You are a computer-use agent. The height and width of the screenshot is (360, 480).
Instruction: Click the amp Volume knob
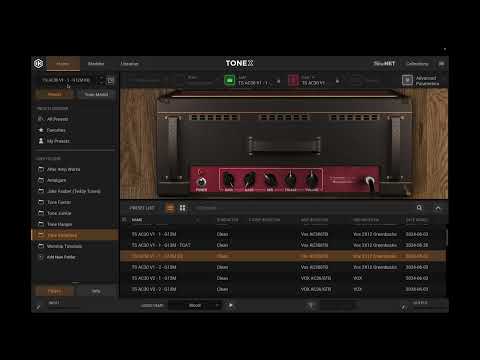pyautogui.click(x=311, y=180)
